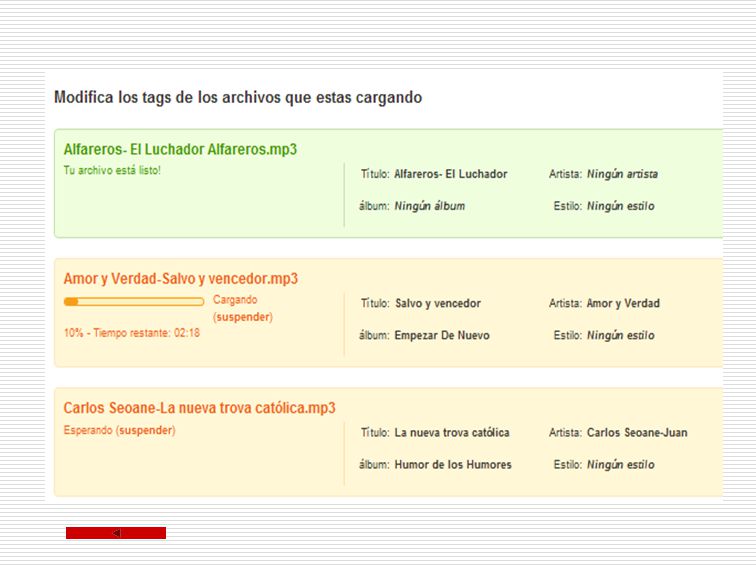This screenshot has width=756, height=567.
Task: Open the file Carlos Seoane-La nueva trova católica.mp3
Action: coord(200,408)
